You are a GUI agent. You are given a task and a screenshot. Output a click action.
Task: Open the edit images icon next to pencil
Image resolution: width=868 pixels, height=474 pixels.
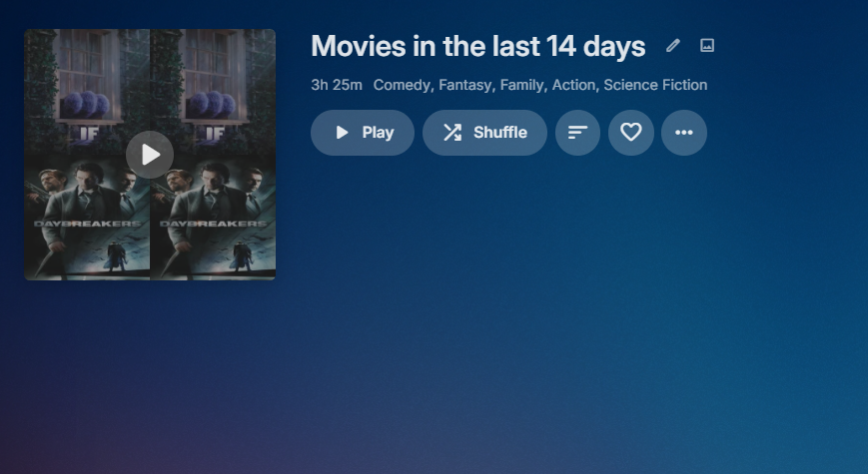(707, 45)
